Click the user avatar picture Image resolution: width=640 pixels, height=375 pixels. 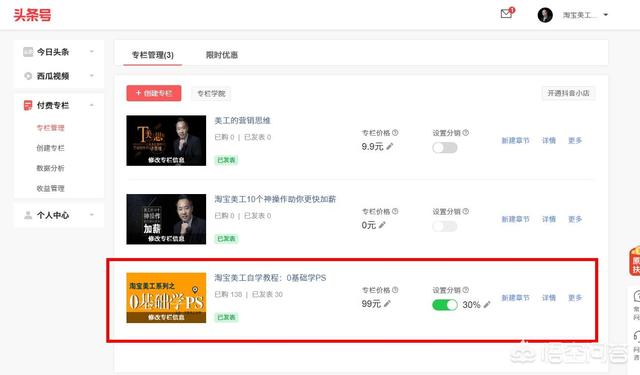click(545, 15)
